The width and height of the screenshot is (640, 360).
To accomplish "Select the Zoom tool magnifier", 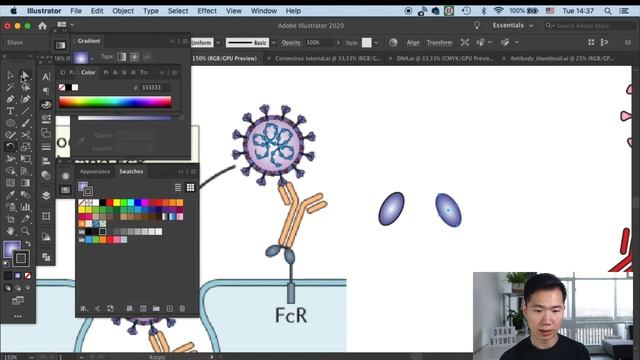I will [25, 231].
